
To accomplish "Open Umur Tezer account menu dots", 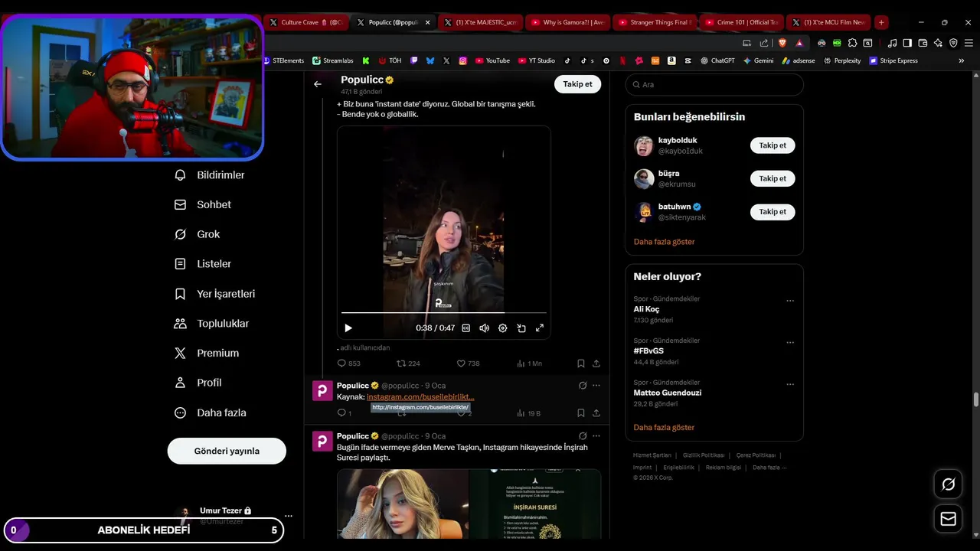I will click(289, 516).
